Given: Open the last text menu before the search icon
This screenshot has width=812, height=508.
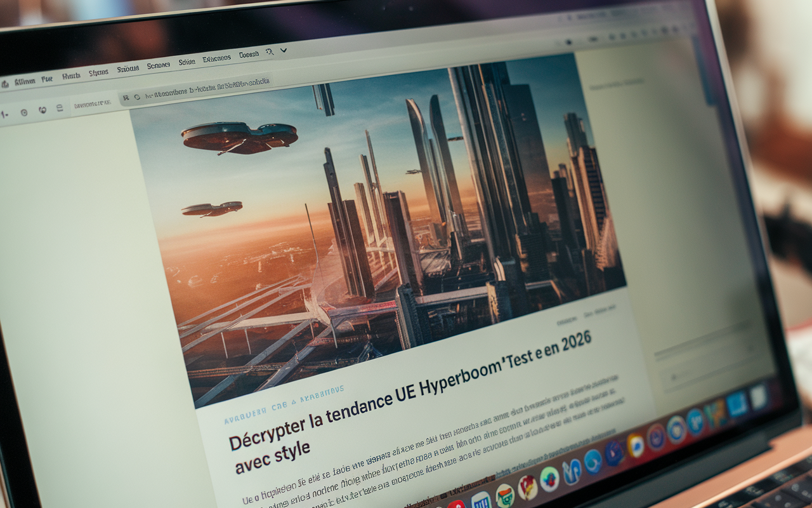Looking at the screenshot, I should pos(249,55).
